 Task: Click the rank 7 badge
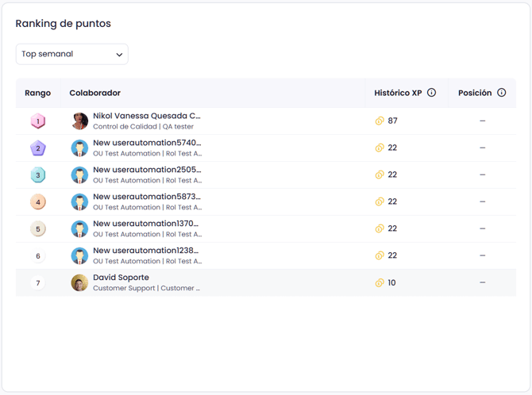38,283
